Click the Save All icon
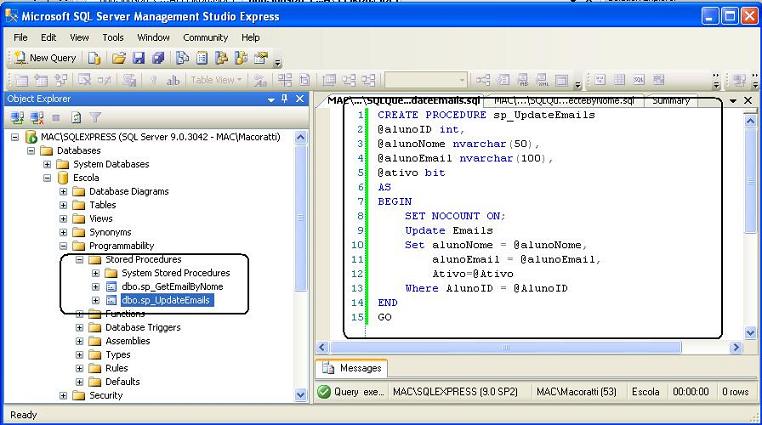 pyautogui.click(x=158, y=58)
